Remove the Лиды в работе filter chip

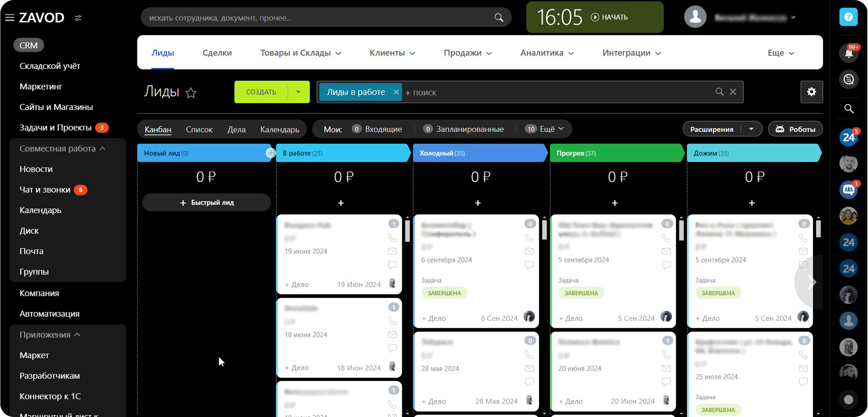(x=396, y=92)
